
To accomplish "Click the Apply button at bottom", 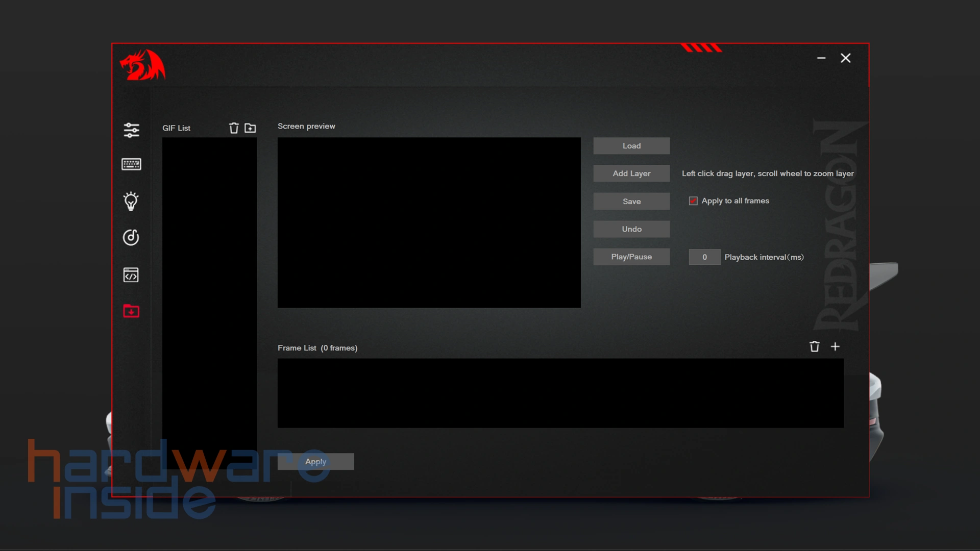I will pyautogui.click(x=315, y=462).
